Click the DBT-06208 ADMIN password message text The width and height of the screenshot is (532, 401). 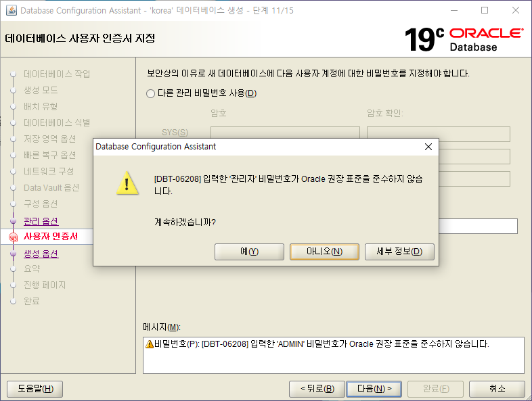[322, 344]
